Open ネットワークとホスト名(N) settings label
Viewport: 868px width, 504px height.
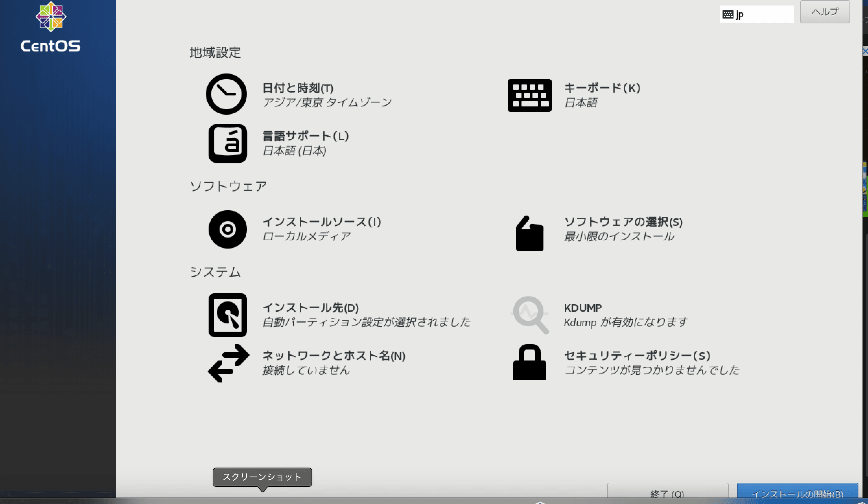click(x=334, y=355)
